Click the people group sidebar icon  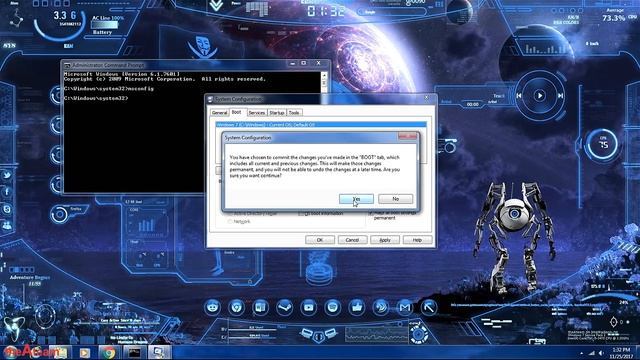[x=7, y=225]
